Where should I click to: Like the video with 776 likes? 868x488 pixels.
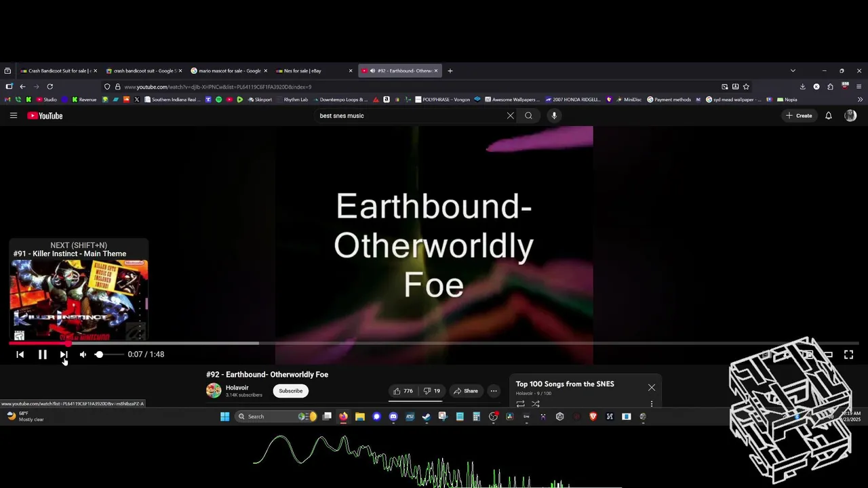tap(403, 391)
